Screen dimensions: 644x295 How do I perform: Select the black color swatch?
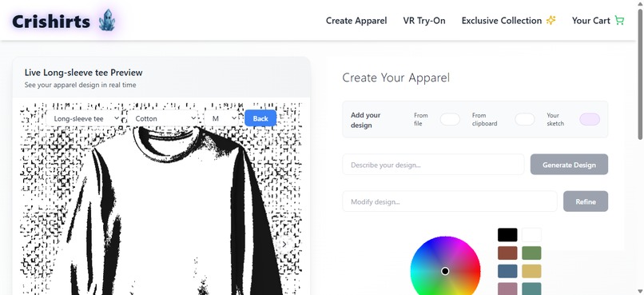(x=507, y=235)
